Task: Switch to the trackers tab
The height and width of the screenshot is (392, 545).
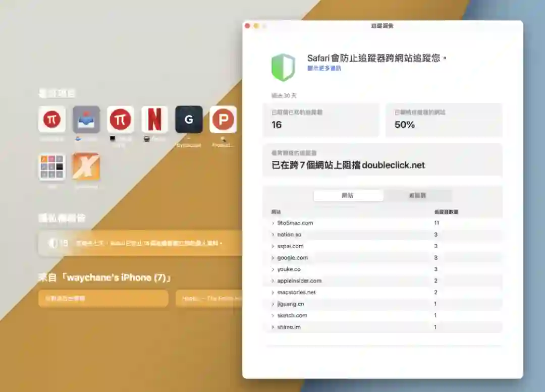Action: pos(417,195)
